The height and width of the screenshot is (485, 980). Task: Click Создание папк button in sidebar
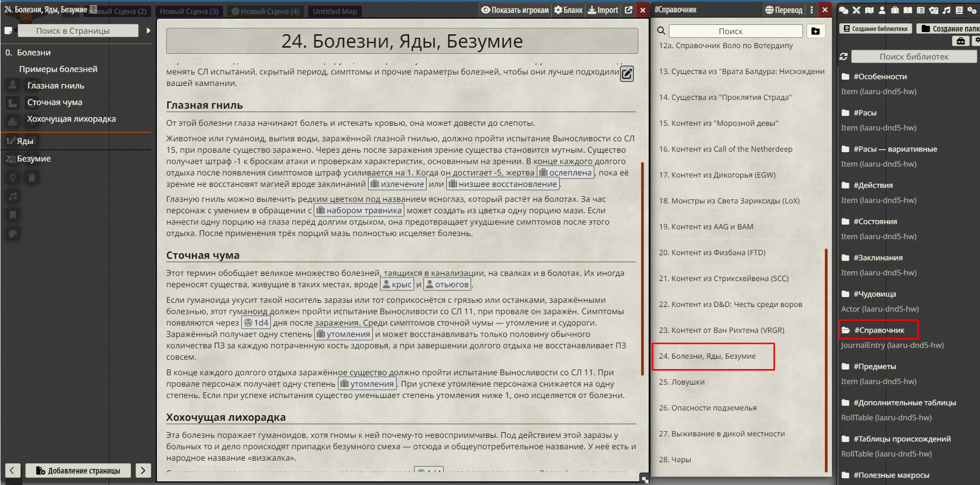pos(948,28)
